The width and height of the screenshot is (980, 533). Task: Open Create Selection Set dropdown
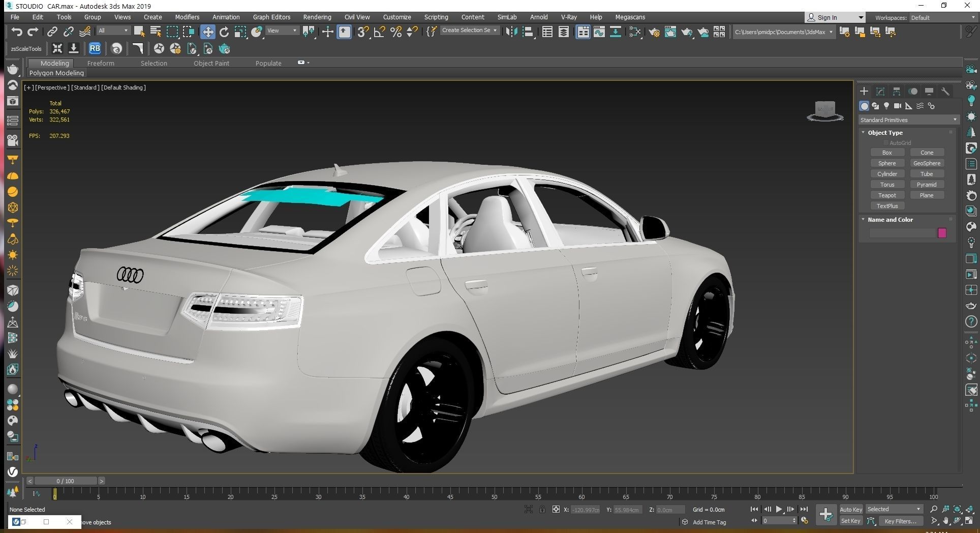point(470,31)
